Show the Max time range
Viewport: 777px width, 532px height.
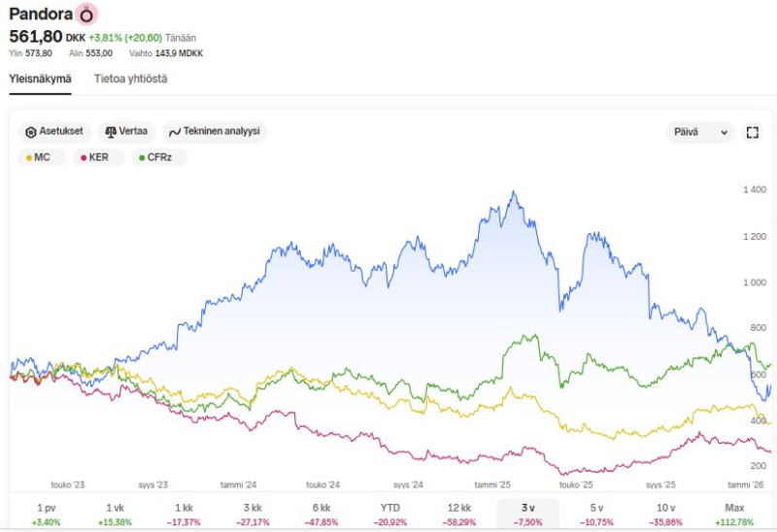pyautogui.click(x=734, y=515)
